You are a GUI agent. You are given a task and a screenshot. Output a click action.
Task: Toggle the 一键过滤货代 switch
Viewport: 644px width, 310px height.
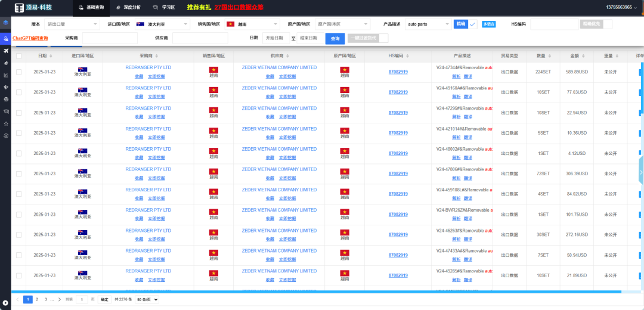(367, 38)
